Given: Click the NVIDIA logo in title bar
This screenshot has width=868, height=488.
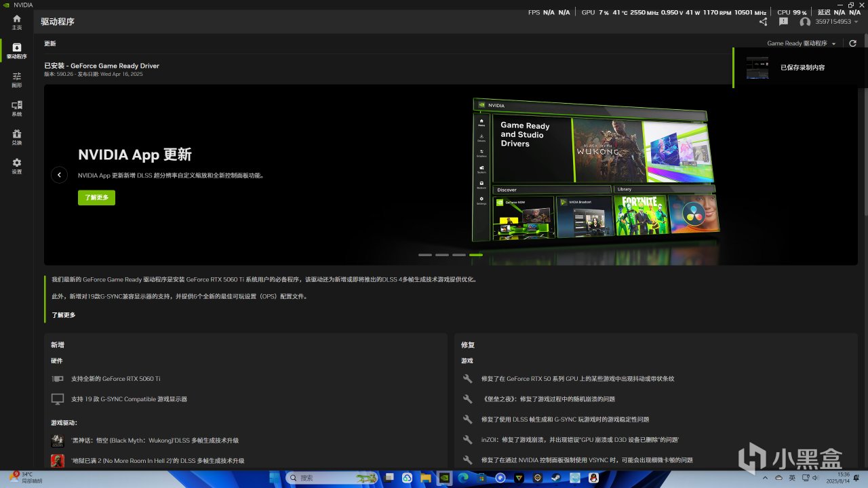Looking at the screenshot, I should (7, 5).
